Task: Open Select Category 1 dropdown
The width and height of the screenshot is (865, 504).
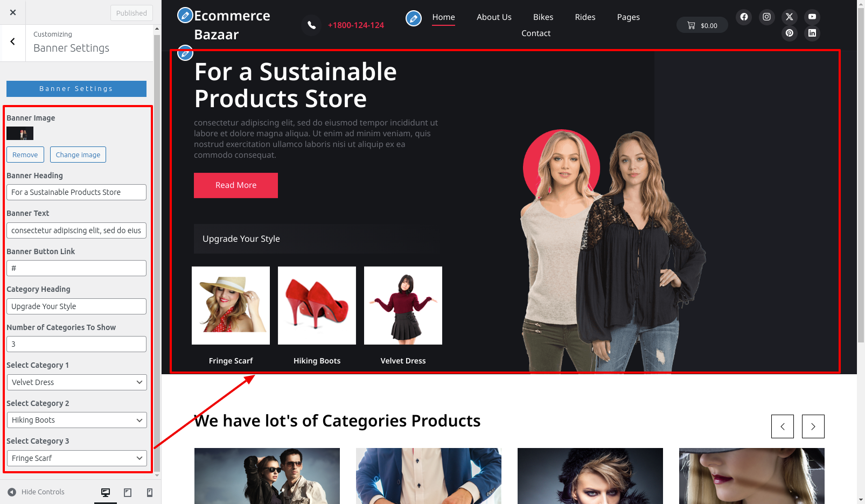Action: (x=76, y=382)
